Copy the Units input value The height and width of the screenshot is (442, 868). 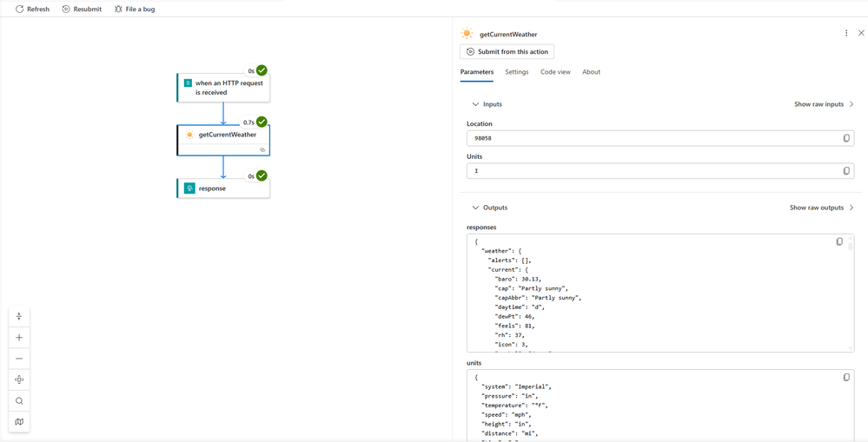pos(846,171)
